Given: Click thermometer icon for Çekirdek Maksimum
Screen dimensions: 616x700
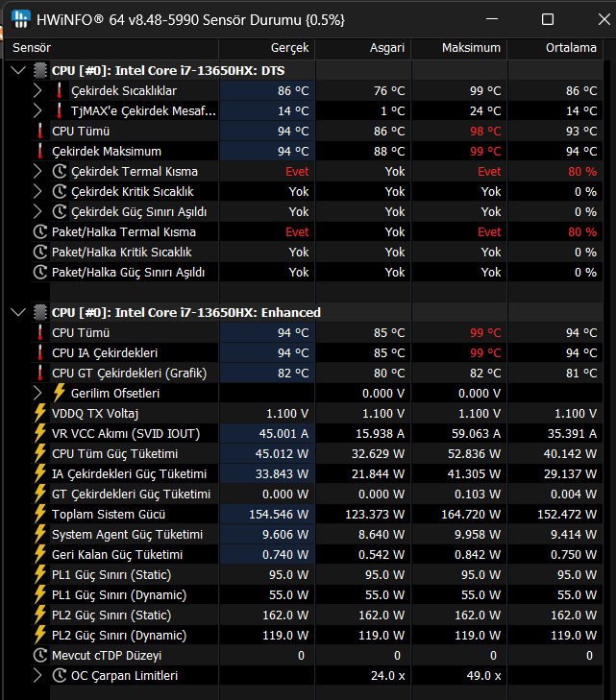Looking at the screenshot, I should click(x=40, y=152).
